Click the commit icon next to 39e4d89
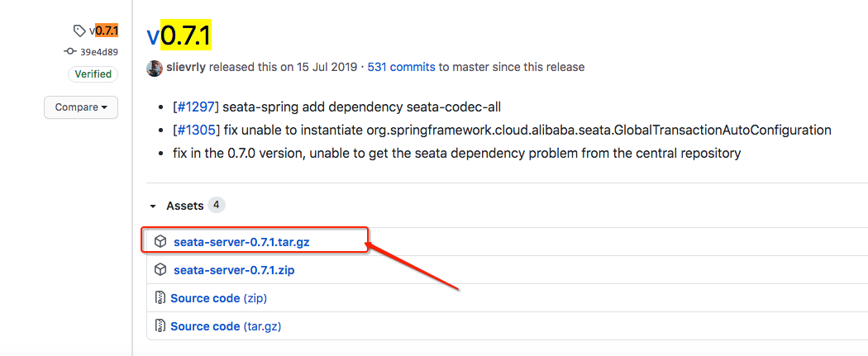 pyautogui.click(x=70, y=52)
